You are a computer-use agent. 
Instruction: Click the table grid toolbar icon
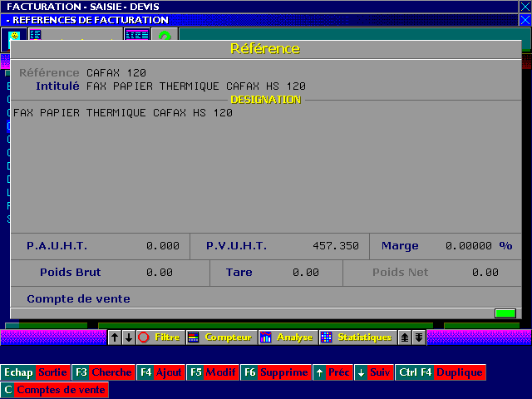click(137, 34)
